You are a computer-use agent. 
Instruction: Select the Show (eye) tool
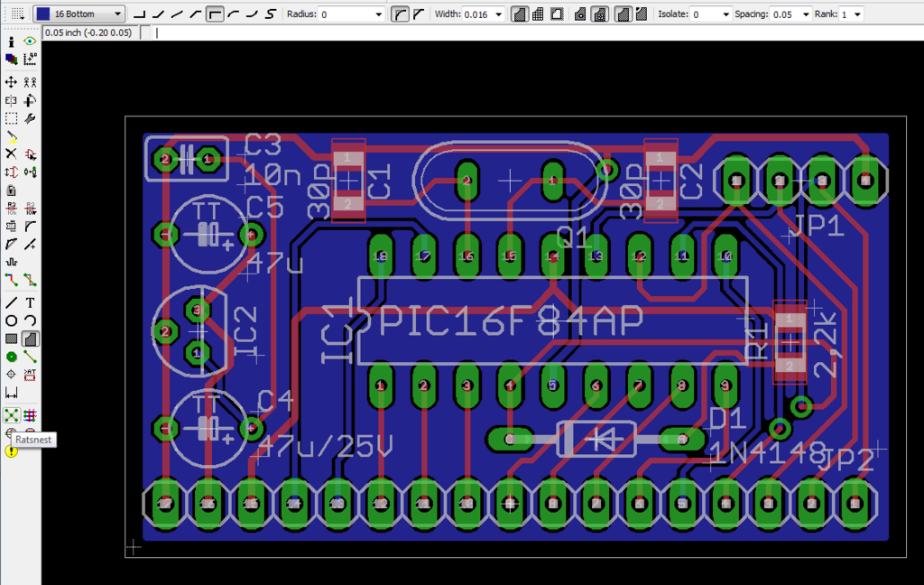(x=30, y=42)
